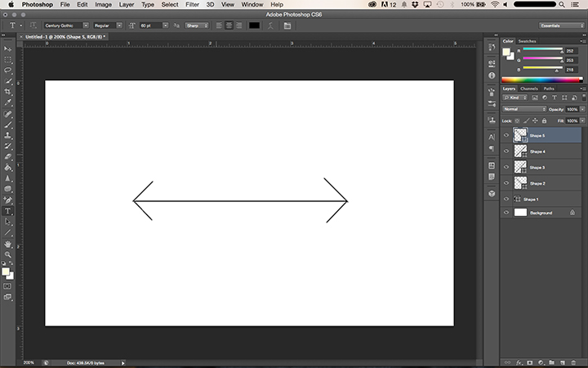Click the black text color swatch
The image size is (588, 368).
(254, 25)
